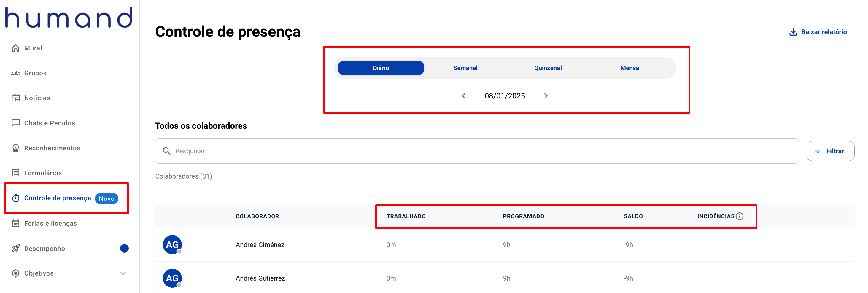
Task: Click the name Andrés Gutiérrez
Action: [x=260, y=278]
